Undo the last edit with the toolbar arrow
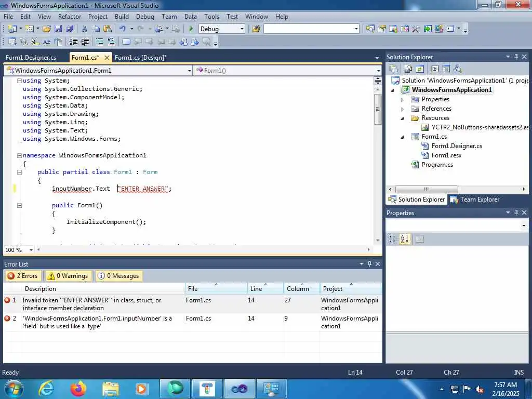Viewport: 532px width, 399px height. click(123, 29)
